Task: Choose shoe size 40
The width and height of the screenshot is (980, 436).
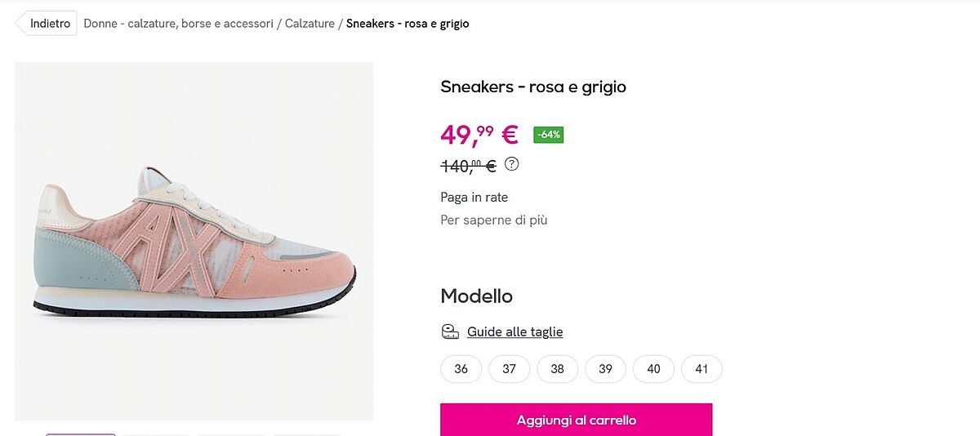Action: (x=653, y=369)
